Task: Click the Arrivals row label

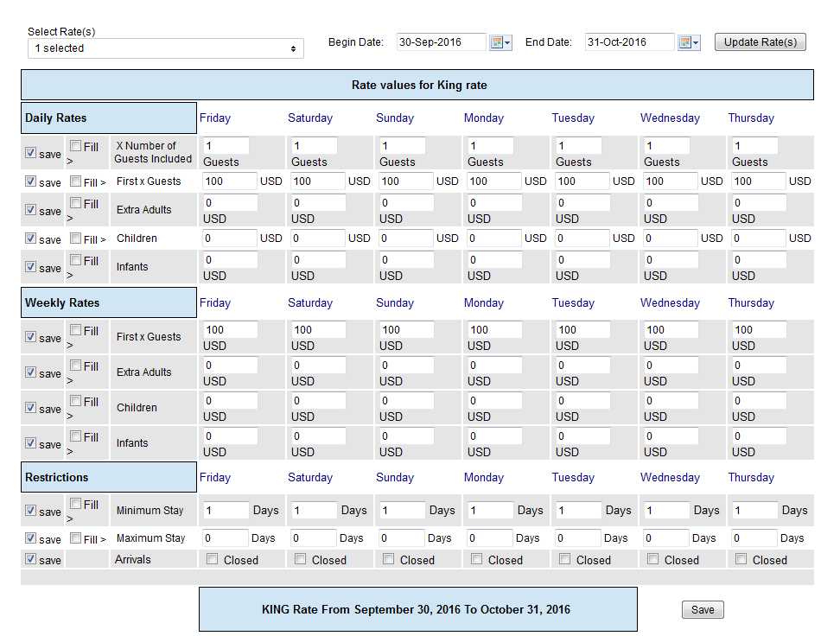Action: [133, 559]
